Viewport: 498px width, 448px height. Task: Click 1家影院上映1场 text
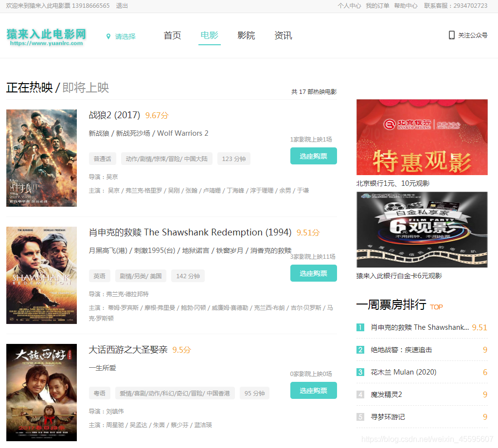coord(311,140)
